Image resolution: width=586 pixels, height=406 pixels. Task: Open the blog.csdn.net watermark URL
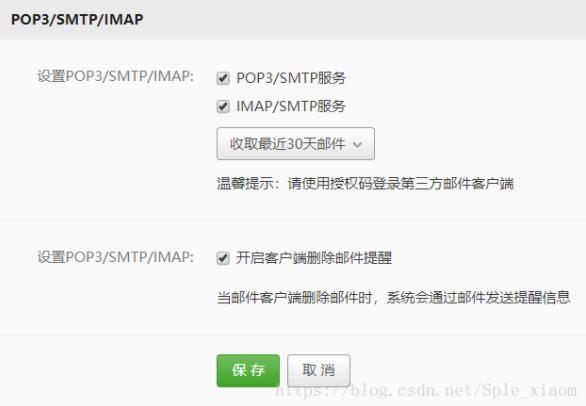426,391
